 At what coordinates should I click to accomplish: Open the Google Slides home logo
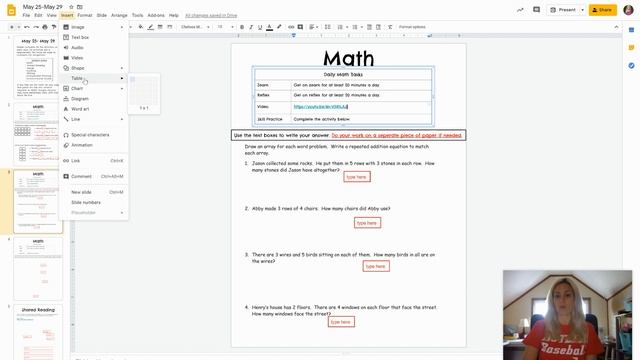click(11, 10)
